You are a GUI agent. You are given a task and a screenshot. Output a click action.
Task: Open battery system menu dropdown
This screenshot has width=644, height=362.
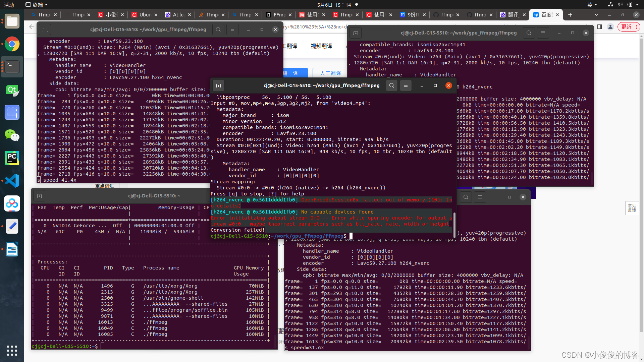(x=632, y=4)
